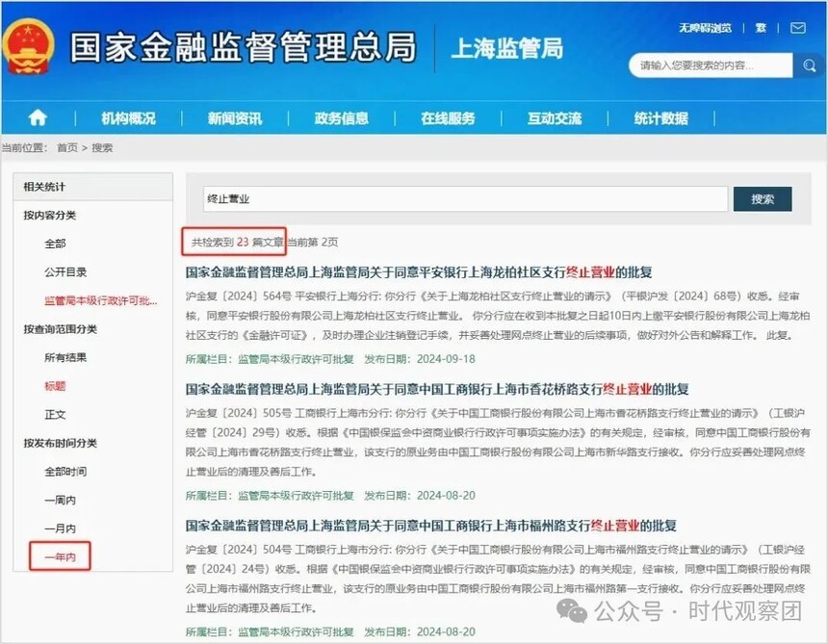Click the 共检索到 23 篇文章 result count
828x644 pixels.
(x=237, y=243)
